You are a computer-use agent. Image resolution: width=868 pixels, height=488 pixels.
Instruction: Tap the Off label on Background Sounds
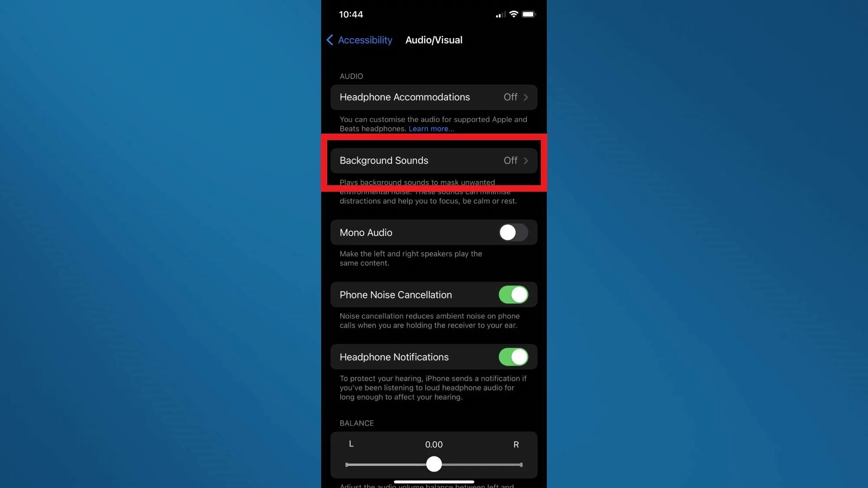click(x=509, y=160)
